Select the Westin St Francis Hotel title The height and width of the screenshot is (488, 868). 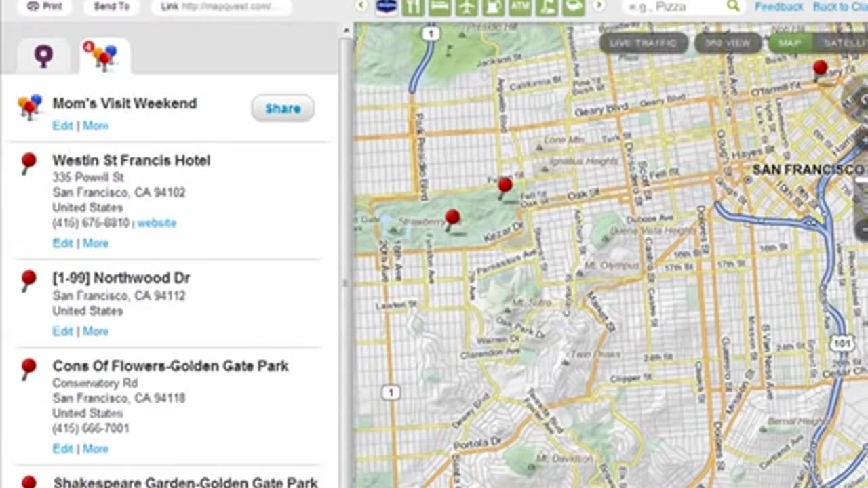[x=132, y=161]
